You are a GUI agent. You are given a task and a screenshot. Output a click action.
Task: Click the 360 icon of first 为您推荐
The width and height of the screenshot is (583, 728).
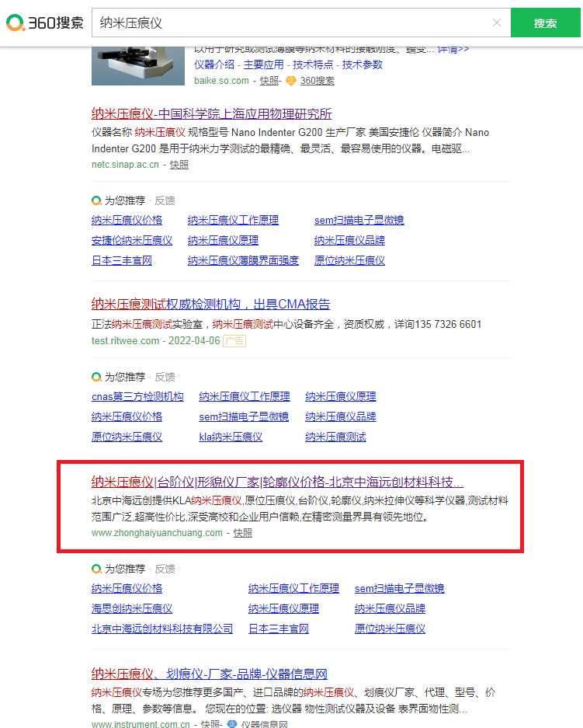(x=96, y=200)
